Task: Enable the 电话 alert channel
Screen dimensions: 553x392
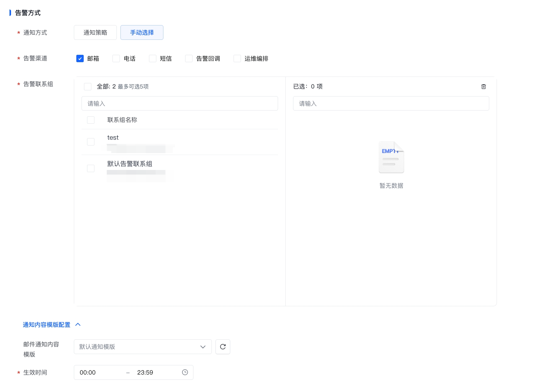Action: (x=116, y=58)
